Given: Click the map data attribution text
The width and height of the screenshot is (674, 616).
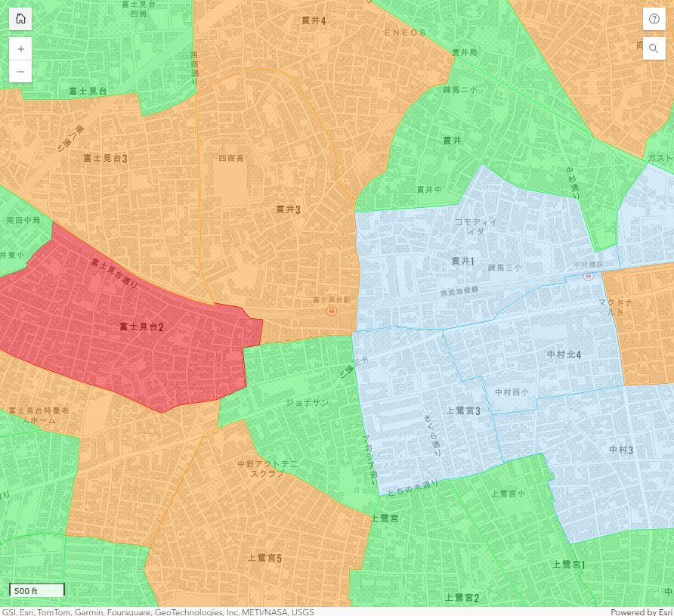Looking at the screenshot, I should point(157,611).
